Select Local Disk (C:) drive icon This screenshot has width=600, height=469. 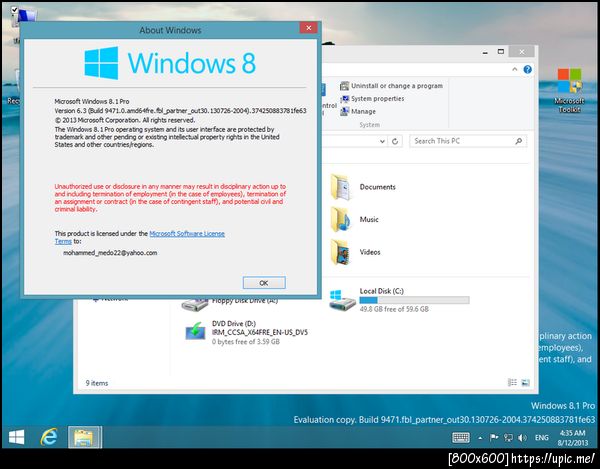point(342,300)
